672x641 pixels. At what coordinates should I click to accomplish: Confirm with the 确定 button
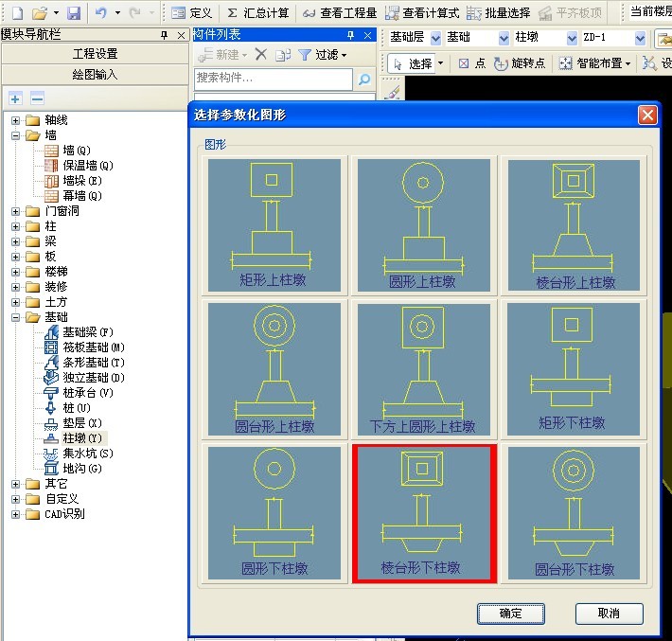(511, 614)
